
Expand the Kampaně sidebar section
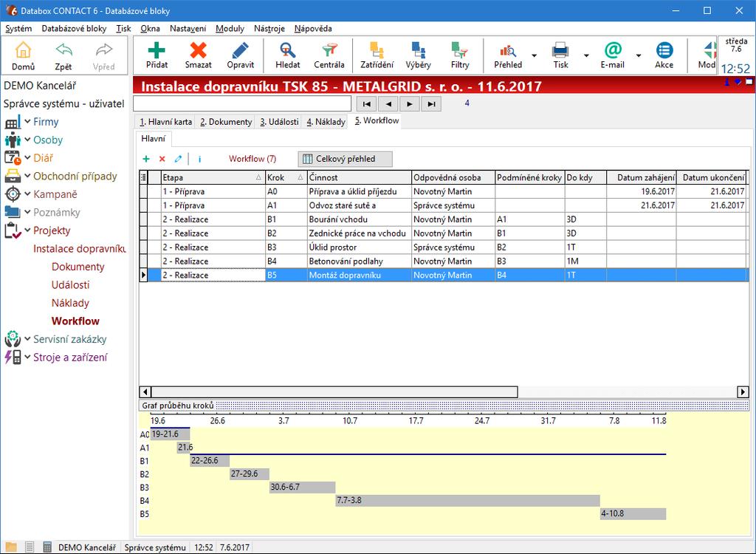click(27, 194)
